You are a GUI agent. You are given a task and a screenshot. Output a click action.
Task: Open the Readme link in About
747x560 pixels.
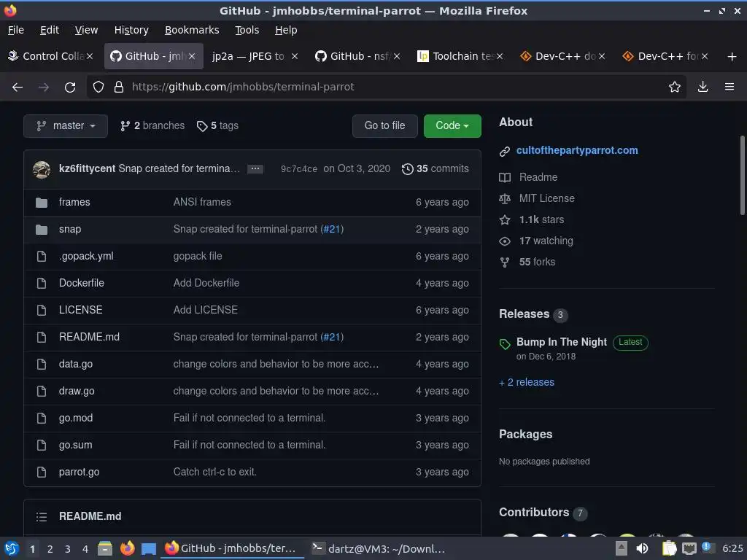[x=538, y=178]
